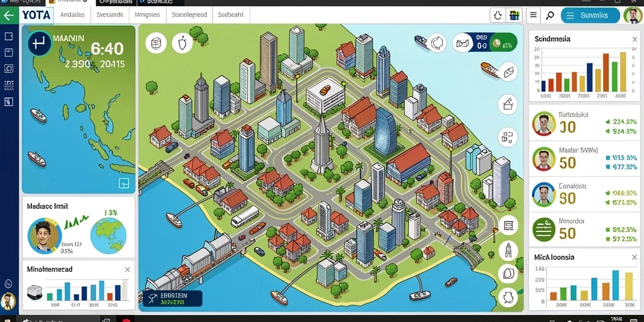Click the refresh circle icon near the boat
Screen dimensions: 644x322
(436, 42)
